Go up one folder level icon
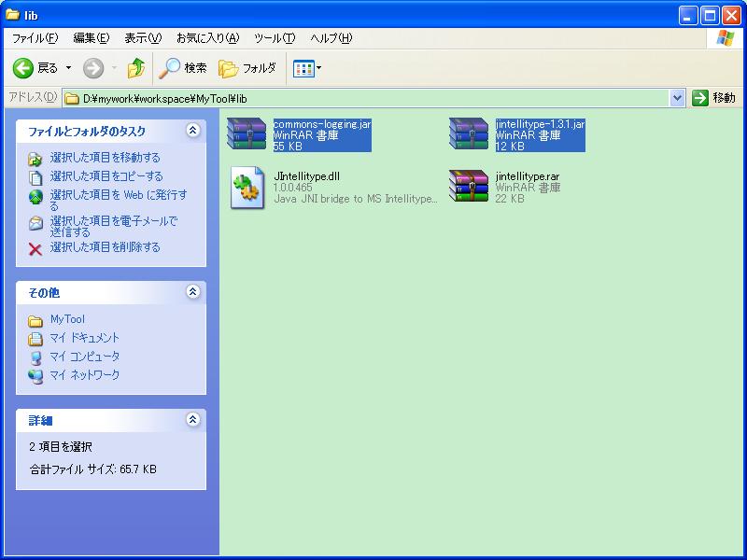This screenshot has height=560, width=747. pos(136,68)
